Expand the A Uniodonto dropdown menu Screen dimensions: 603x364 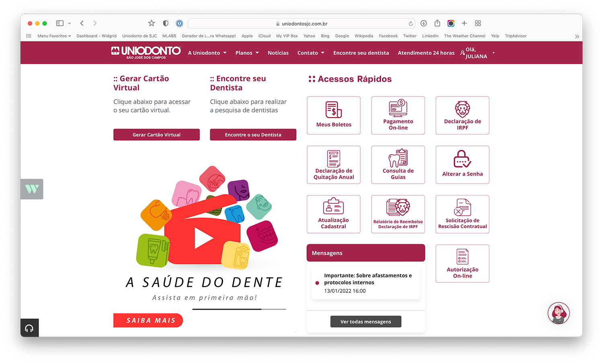(x=207, y=53)
